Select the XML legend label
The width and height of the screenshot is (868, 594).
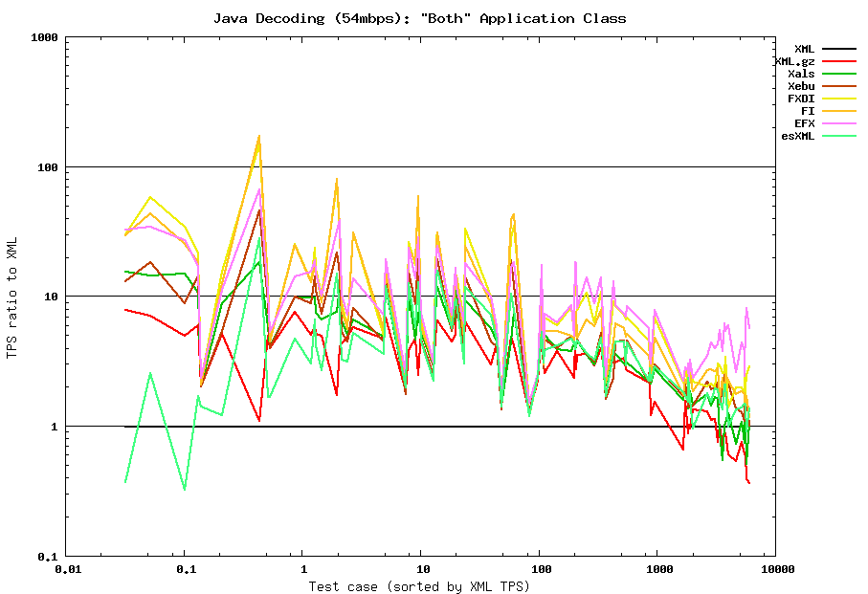804,49
